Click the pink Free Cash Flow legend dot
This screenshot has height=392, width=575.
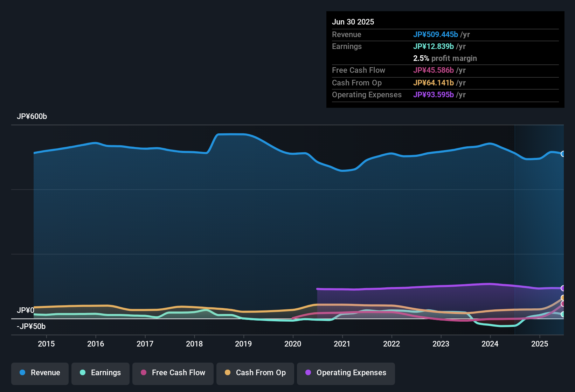143,373
